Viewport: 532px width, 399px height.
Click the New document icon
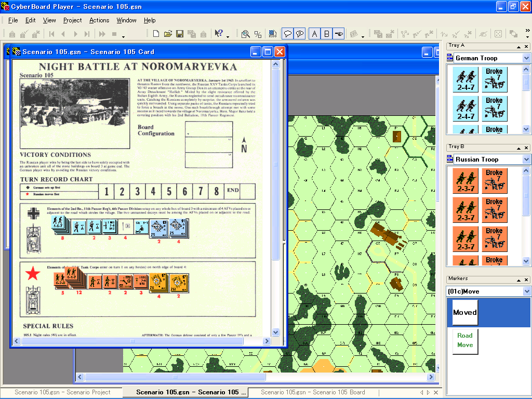[156, 34]
